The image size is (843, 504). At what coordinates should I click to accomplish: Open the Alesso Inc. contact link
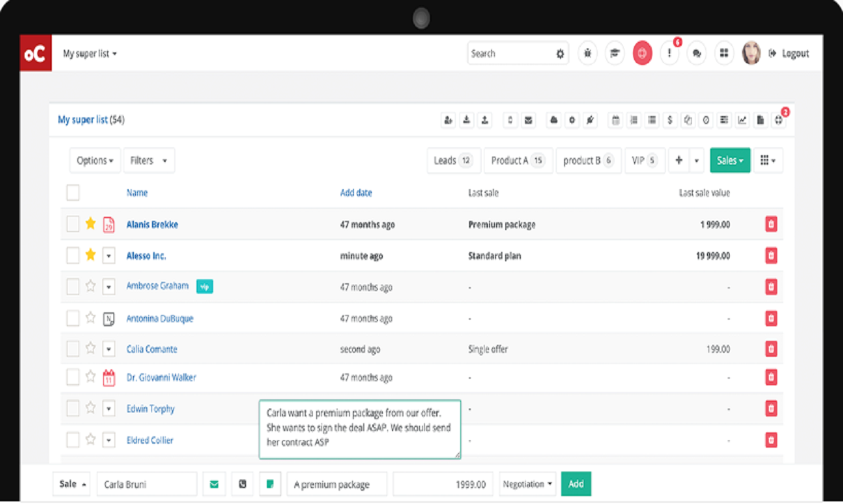[x=147, y=255]
